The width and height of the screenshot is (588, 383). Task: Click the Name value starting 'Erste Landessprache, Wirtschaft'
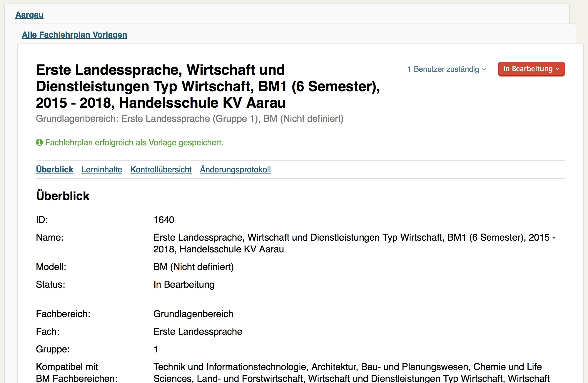coord(354,243)
